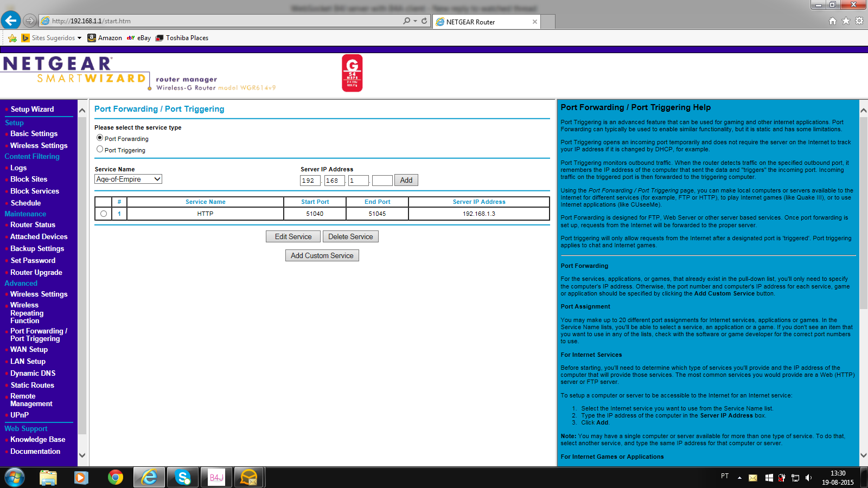Open the UPnP link in the sidebar
The image size is (868, 488).
(20, 415)
